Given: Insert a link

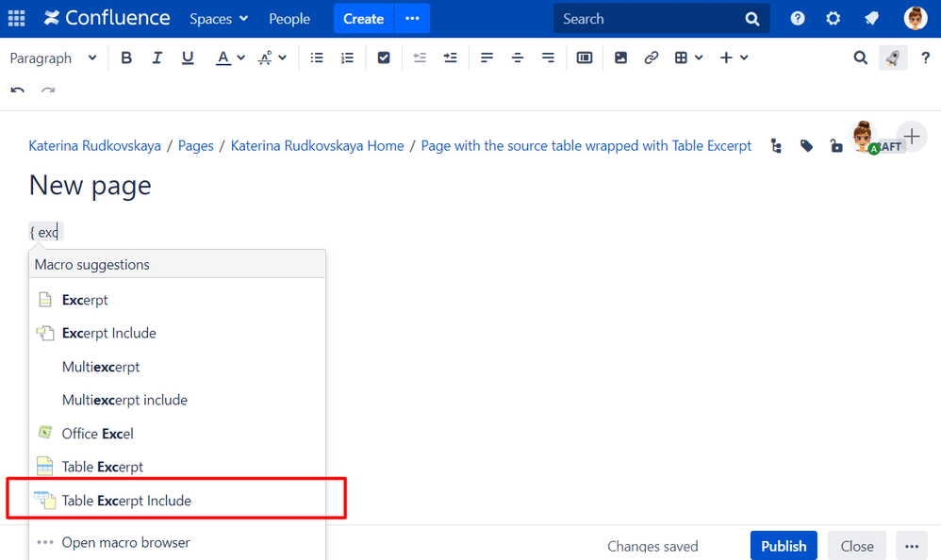Looking at the screenshot, I should pos(652,58).
